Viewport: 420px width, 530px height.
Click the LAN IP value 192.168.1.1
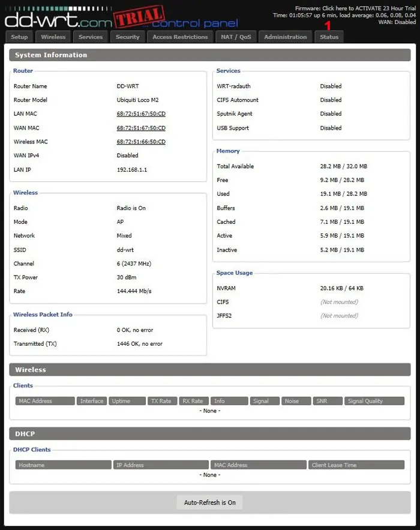pyautogui.click(x=132, y=170)
